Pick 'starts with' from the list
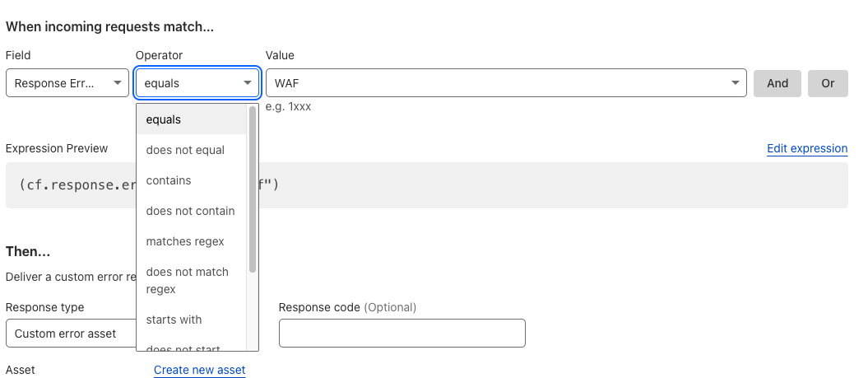 (x=174, y=320)
